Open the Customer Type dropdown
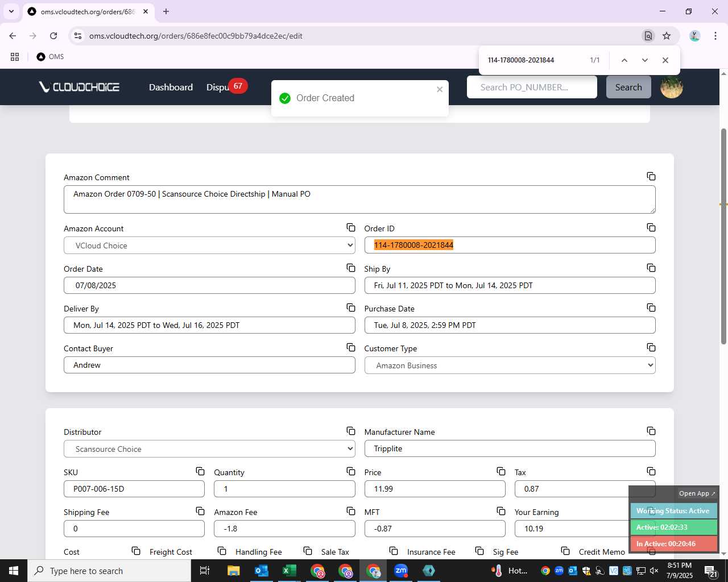This screenshot has width=728, height=582. click(x=510, y=365)
